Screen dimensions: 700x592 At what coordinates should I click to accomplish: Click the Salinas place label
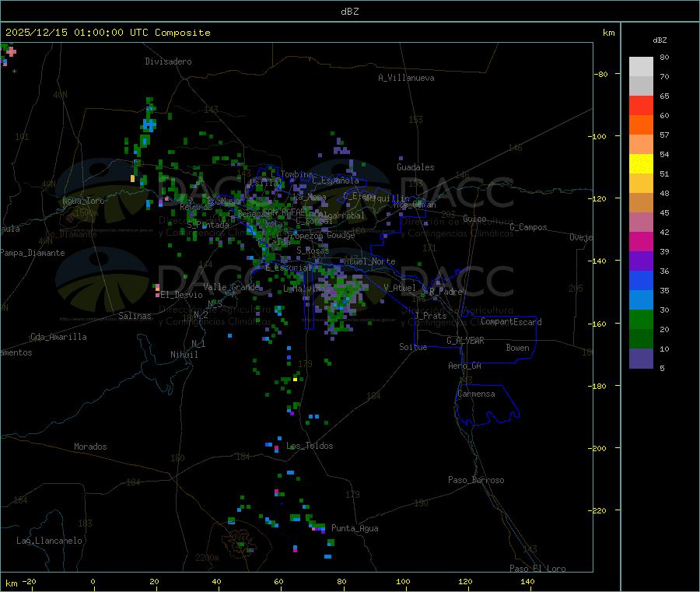coord(135,316)
